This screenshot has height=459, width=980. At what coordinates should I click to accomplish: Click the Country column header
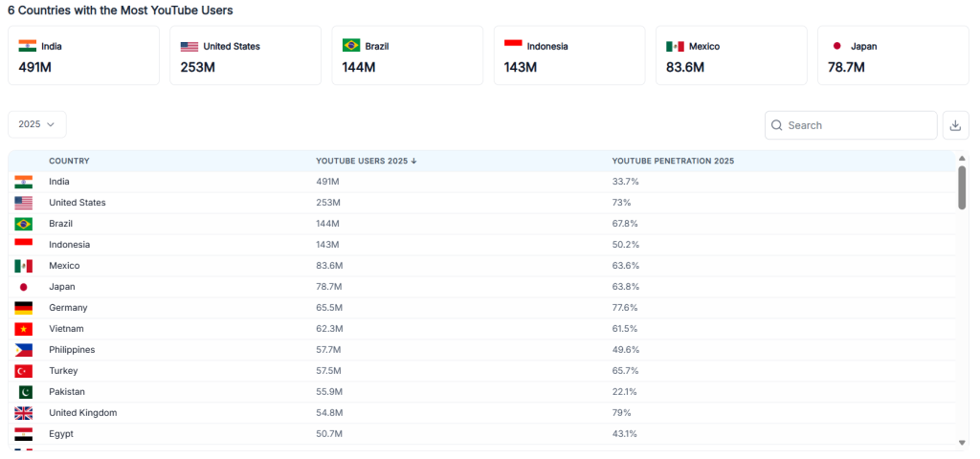tap(69, 161)
